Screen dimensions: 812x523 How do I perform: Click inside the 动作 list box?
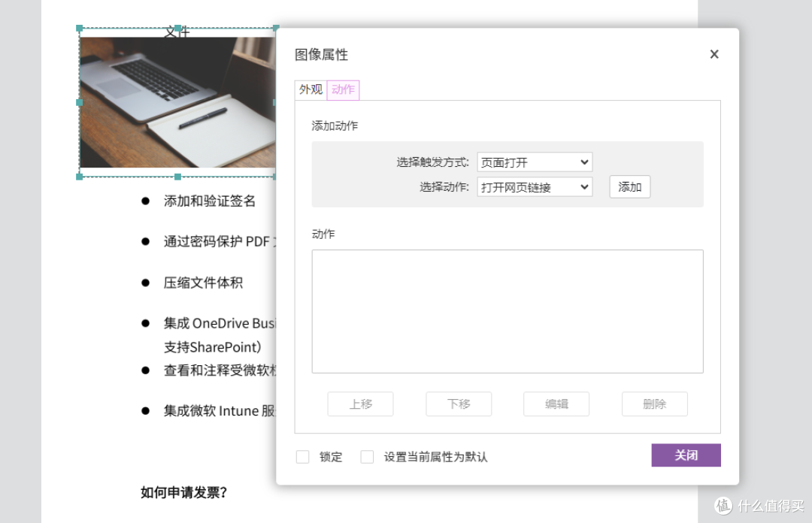(507, 311)
